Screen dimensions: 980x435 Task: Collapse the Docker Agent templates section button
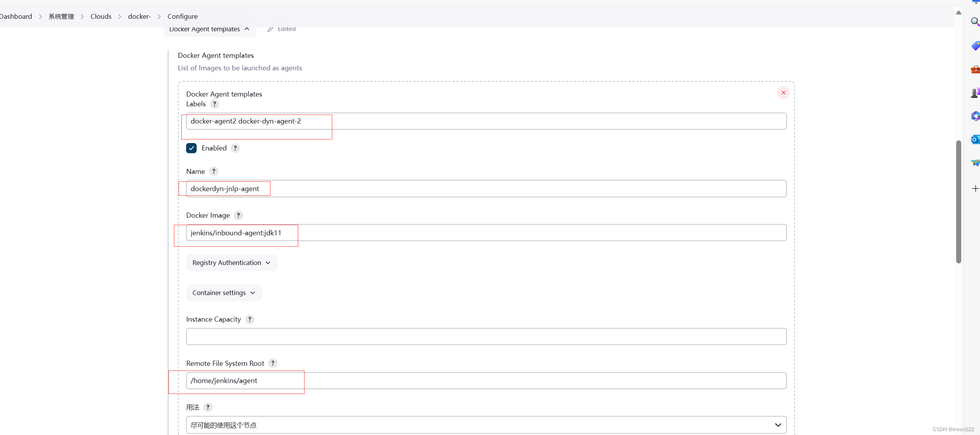coord(209,29)
